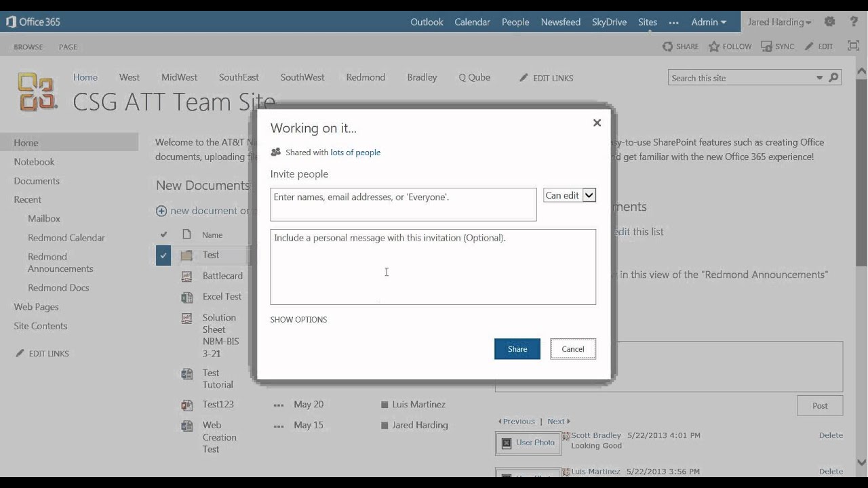Viewport: 868px width, 488px height.
Task: Open Sites from the top bar
Action: click(648, 22)
